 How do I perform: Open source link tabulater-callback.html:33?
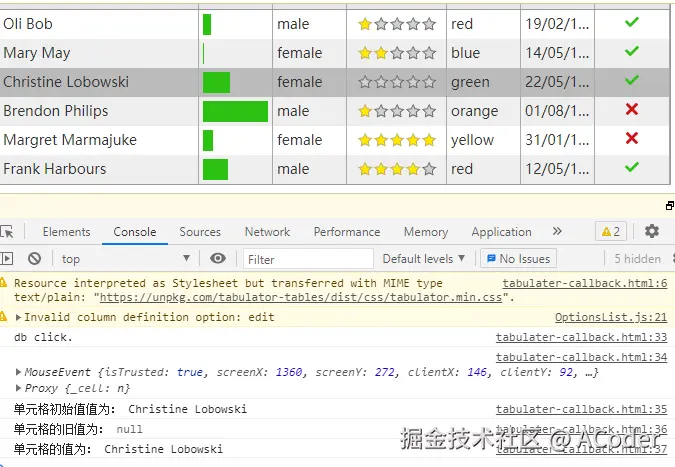click(581, 337)
